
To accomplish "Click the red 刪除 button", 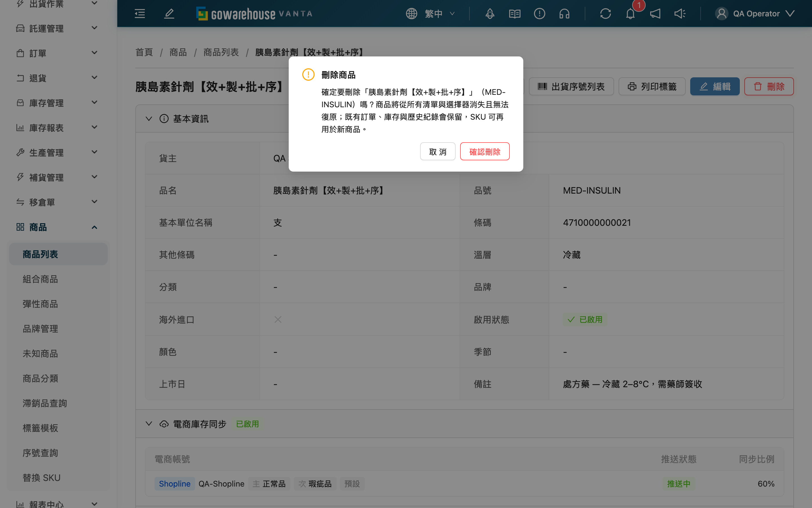I will pos(769,86).
